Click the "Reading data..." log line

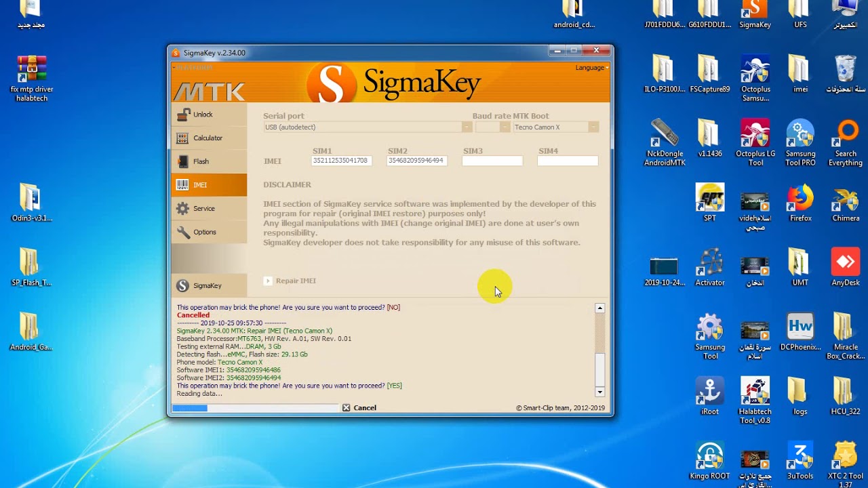pyautogui.click(x=199, y=394)
